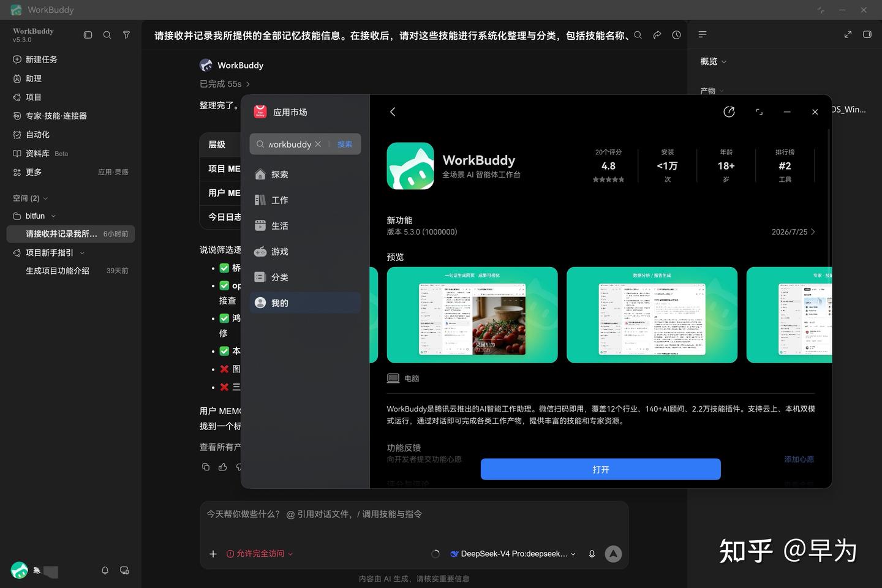Click the 应用市场 App Gallery logo
The width and height of the screenshot is (882, 588).
[260, 112]
